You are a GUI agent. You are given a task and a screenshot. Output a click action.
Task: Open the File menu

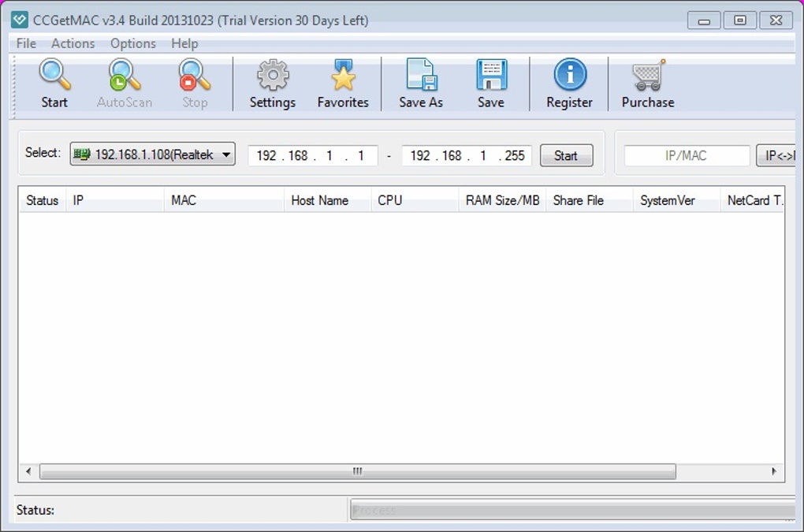(x=26, y=43)
